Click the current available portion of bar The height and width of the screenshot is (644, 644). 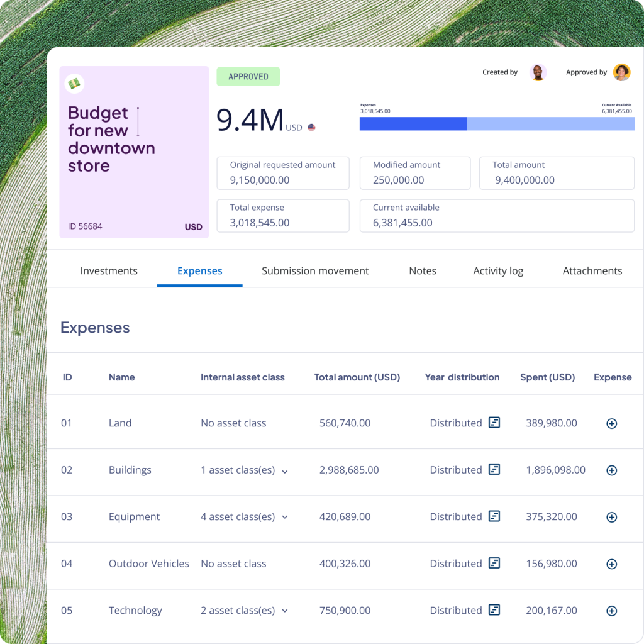pyautogui.click(x=550, y=124)
